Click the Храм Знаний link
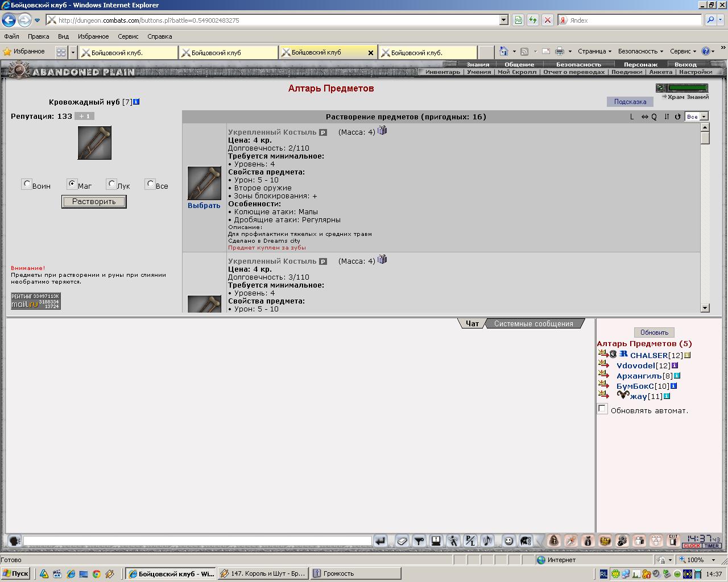 (688, 97)
